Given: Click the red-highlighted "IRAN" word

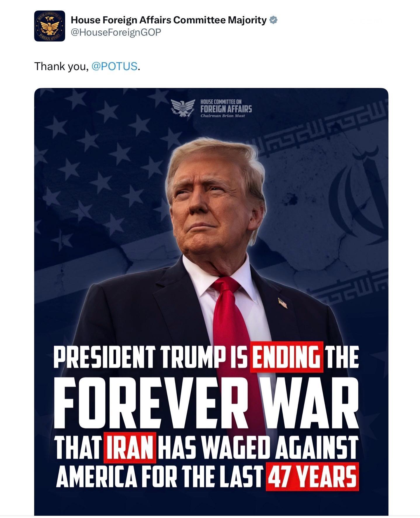Looking at the screenshot, I should coord(130,447).
